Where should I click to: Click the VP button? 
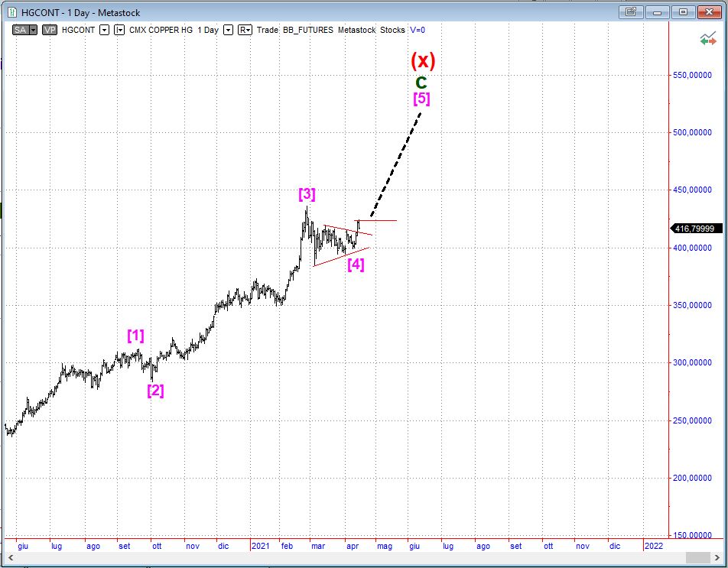[50, 30]
